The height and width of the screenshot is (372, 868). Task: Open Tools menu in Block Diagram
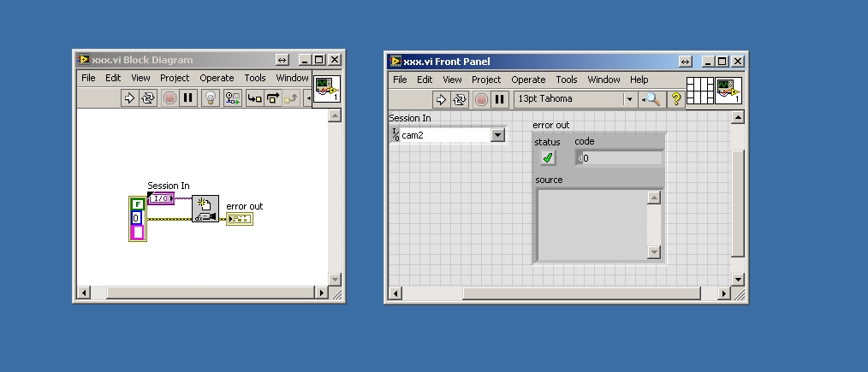tap(255, 78)
